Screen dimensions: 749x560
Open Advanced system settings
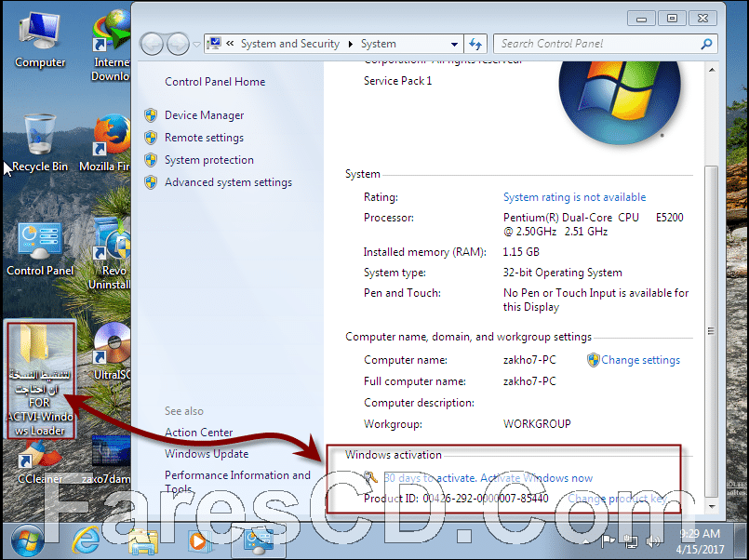click(x=228, y=182)
